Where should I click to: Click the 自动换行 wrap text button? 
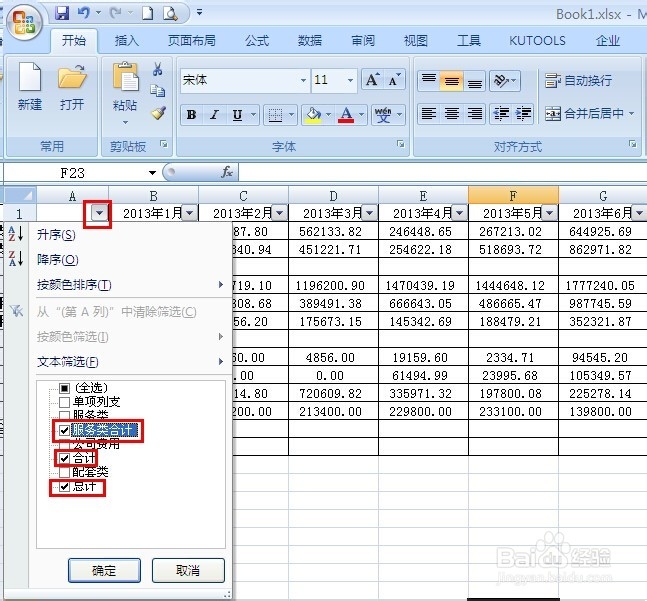coord(578,80)
